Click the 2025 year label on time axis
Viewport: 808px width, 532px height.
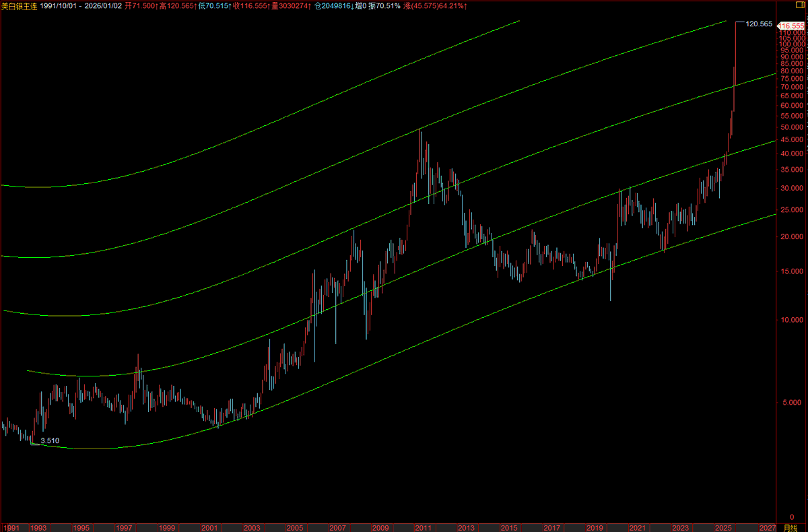[723, 528]
